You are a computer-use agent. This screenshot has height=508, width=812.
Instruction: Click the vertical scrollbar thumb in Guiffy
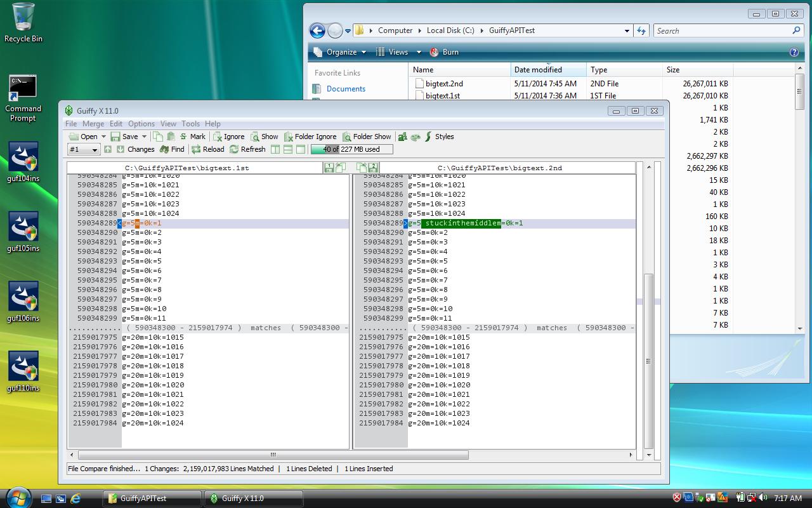648,361
